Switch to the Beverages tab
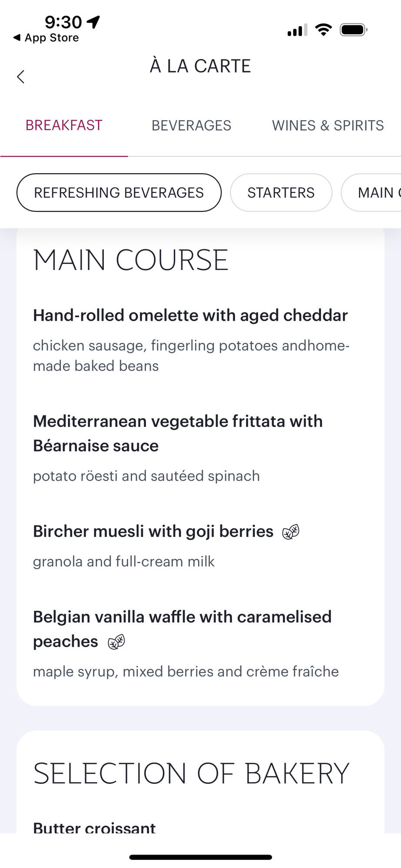The width and height of the screenshot is (401, 868). pyautogui.click(x=191, y=125)
